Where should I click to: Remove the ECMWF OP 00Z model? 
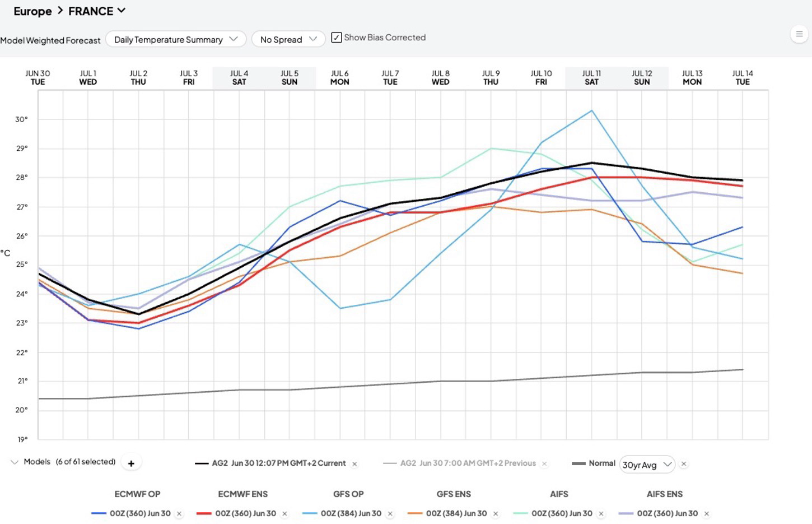coord(179,514)
